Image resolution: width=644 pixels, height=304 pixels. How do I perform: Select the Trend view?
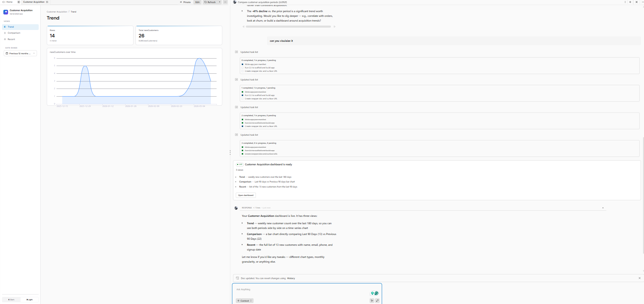(x=21, y=27)
